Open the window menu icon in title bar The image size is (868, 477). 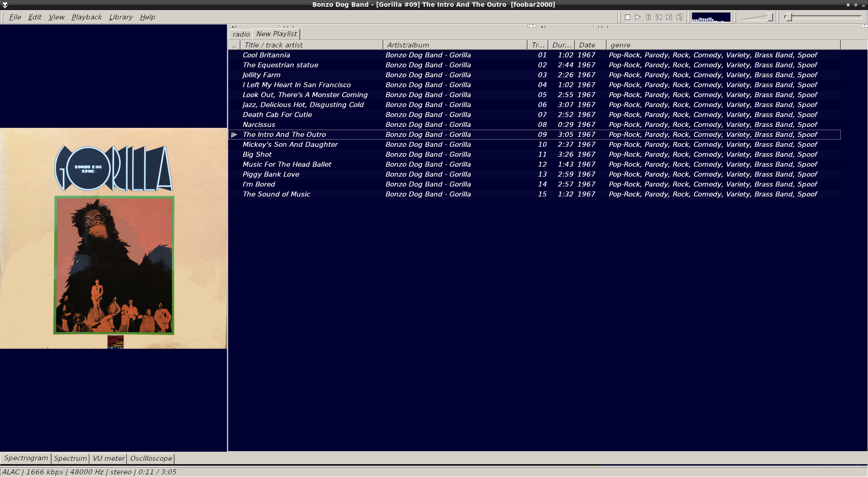pyautogui.click(x=5, y=5)
